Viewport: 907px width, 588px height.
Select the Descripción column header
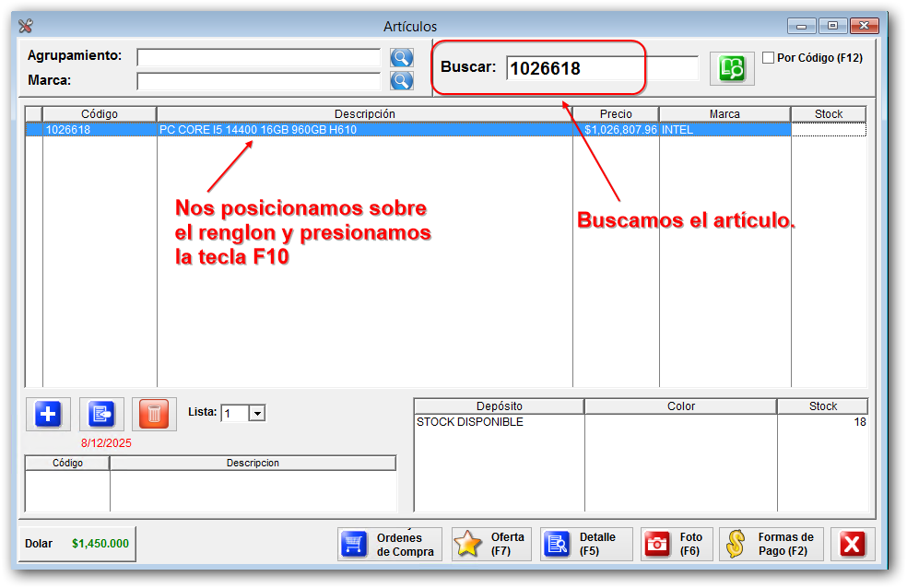click(364, 113)
